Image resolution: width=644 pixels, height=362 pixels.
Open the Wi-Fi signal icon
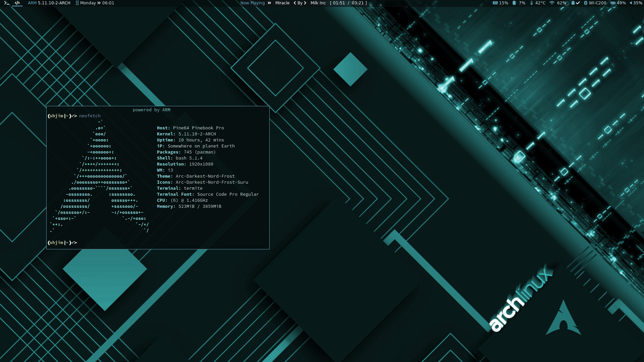pos(552,3)
